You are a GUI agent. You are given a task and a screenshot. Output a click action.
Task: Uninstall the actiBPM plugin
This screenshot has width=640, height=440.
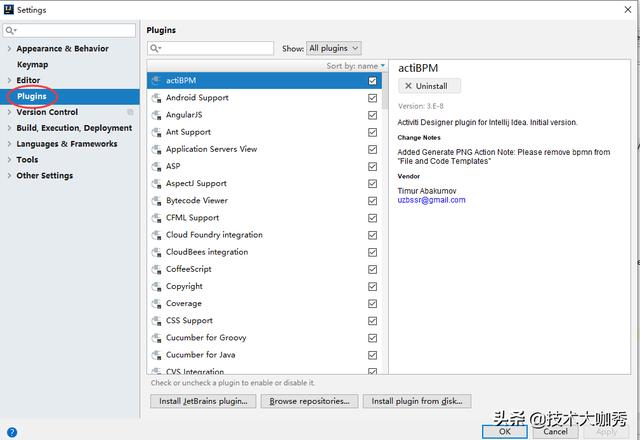coord(429,86)
